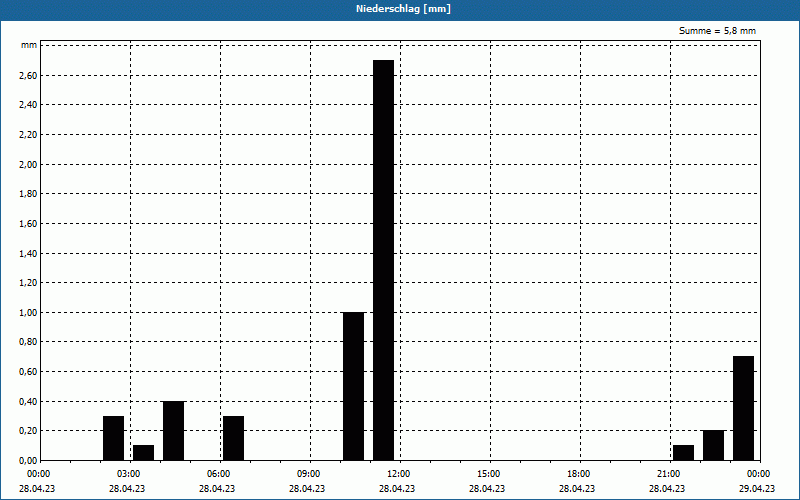Click the 28.04.23 date under 18:00
Image resolution: width=800 pixels, height=500 pixels.
click(577, 488)
